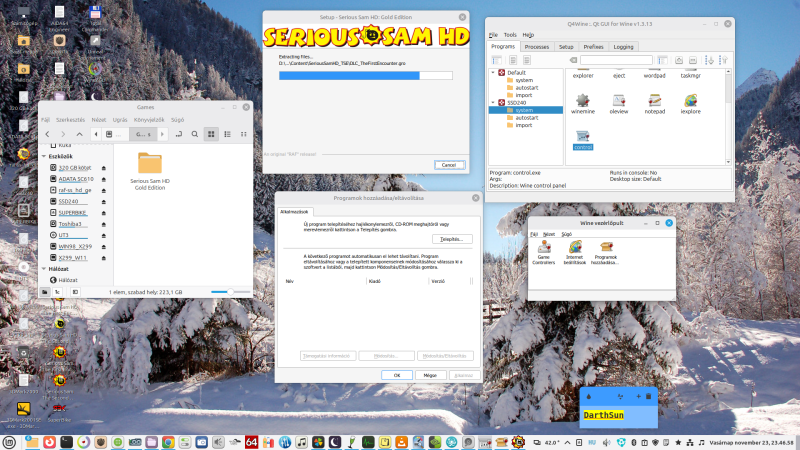
Task: Open Programok hozzáadása in Wine control panel
Action: [x=606, y=253]
